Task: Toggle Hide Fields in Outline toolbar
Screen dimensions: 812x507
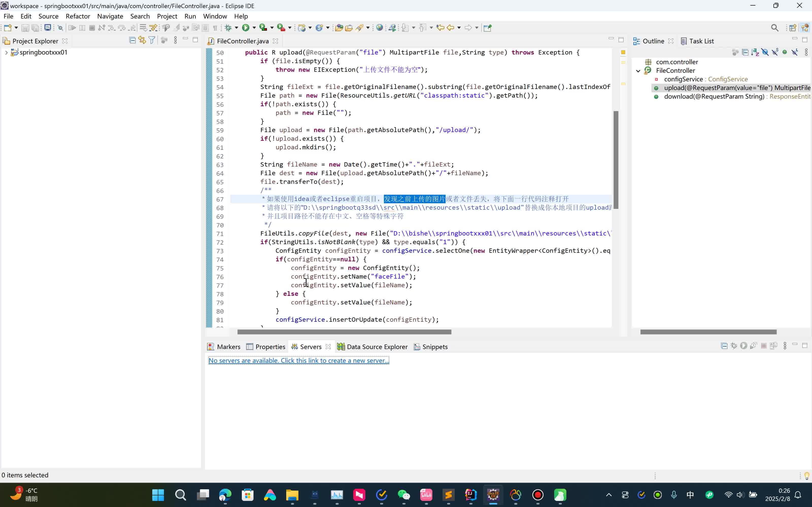Action: pos(765,52)
